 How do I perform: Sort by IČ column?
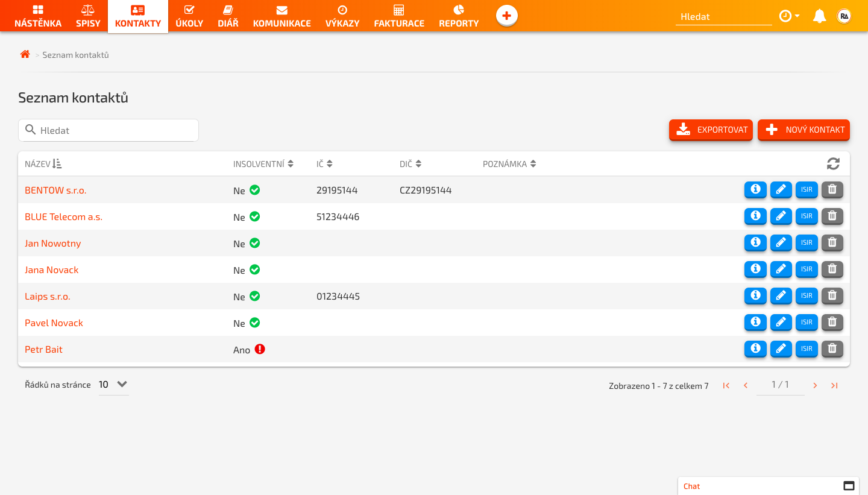324,164
